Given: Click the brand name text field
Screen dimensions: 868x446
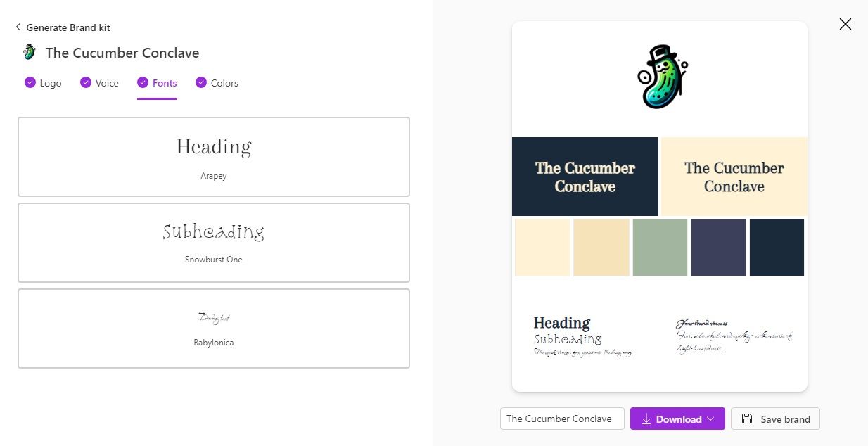Looking at the screenshot, I should (562, 419).
